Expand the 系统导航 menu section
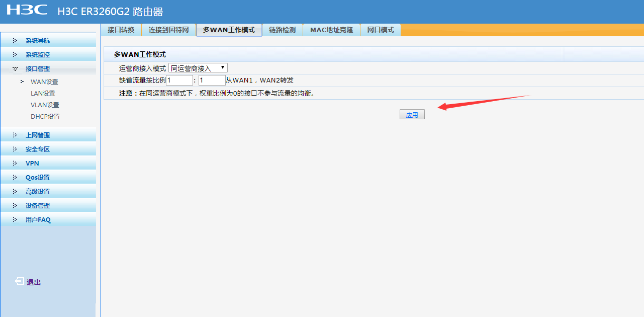644x317 pixels. (48, 41)
